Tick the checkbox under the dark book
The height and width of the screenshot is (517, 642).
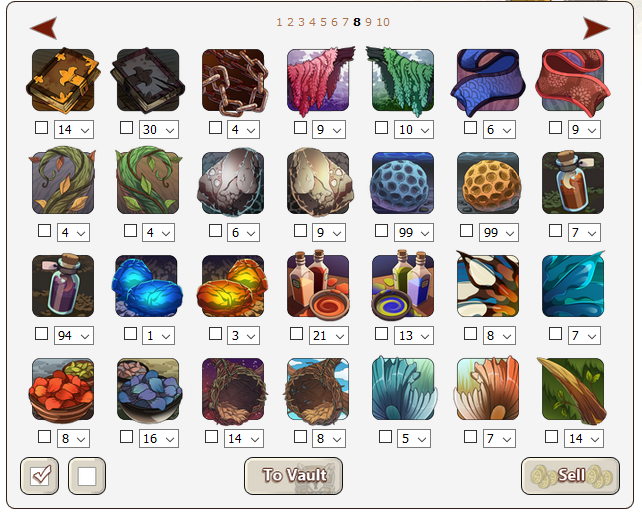[127, 128]
